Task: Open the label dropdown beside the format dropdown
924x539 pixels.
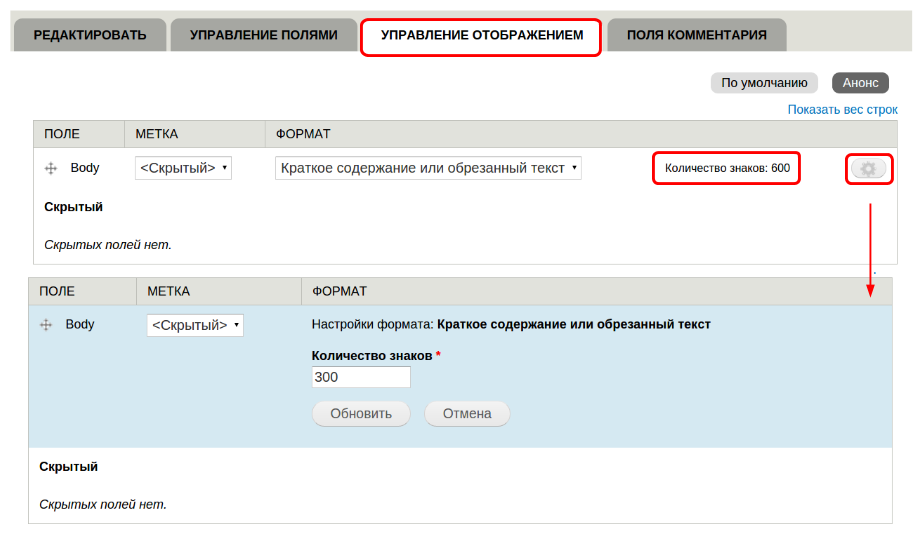Action: (183, 168)
